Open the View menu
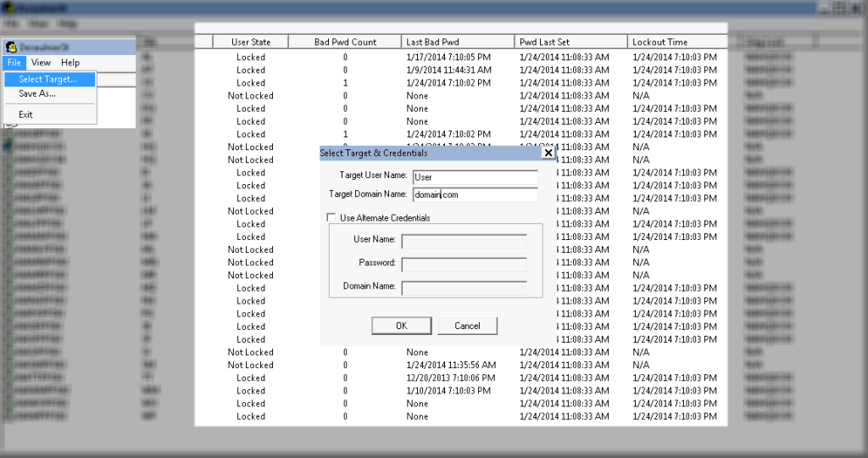Screen dimensions: 868x458 click(41, 63)
